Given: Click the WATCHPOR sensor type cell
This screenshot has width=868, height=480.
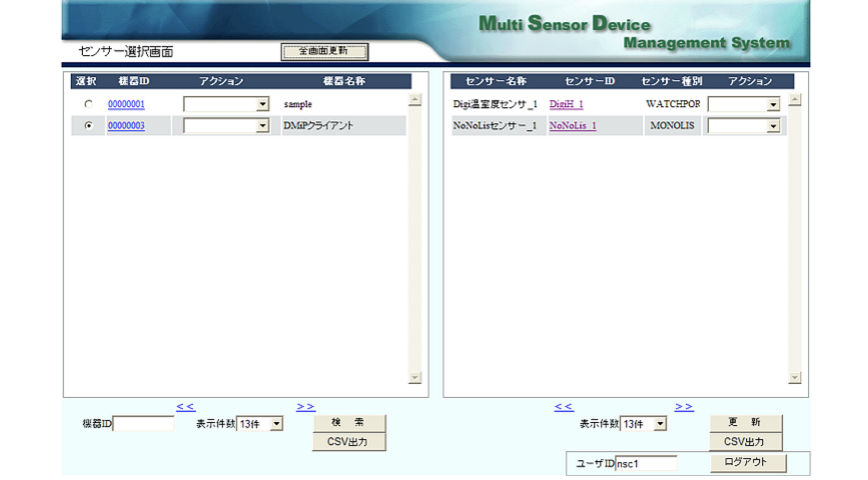Looking at the screenshot, I should click(x=673, y=104).
